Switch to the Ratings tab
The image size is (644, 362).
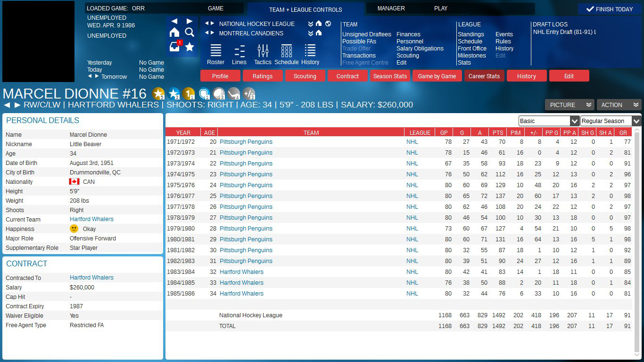click(263, 76)
